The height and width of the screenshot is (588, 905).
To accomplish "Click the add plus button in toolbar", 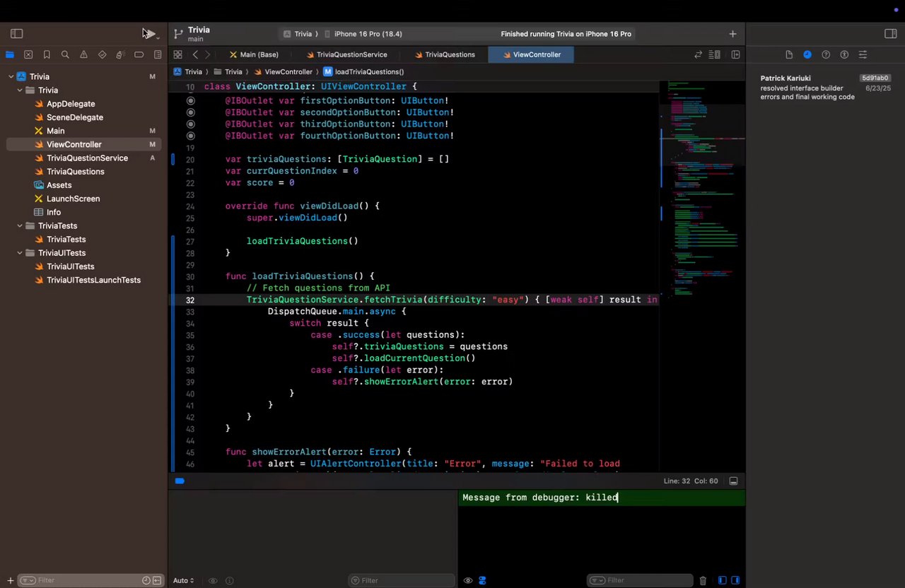I will click(x=732, y=34).
